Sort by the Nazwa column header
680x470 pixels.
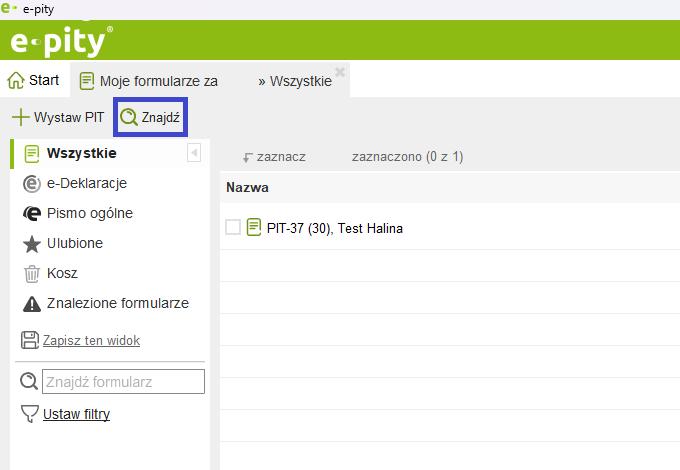click(x=247, y=187)
